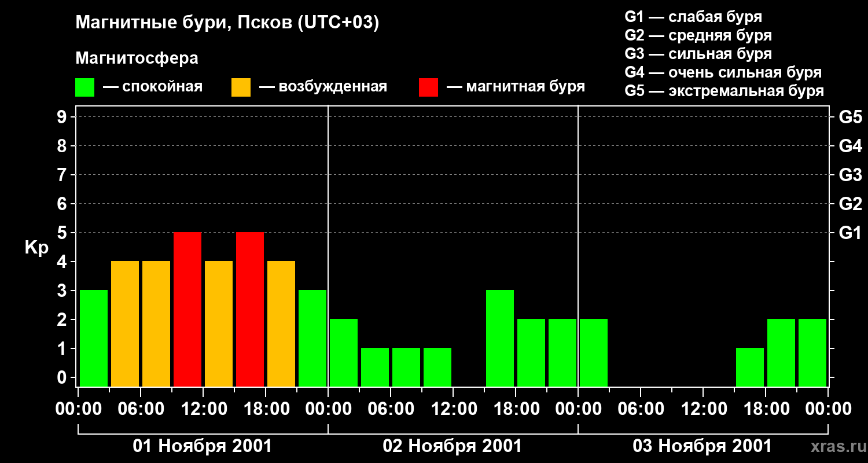
Task: Click the 'Магнитосфера' legend heading
Action: [137, 58]
